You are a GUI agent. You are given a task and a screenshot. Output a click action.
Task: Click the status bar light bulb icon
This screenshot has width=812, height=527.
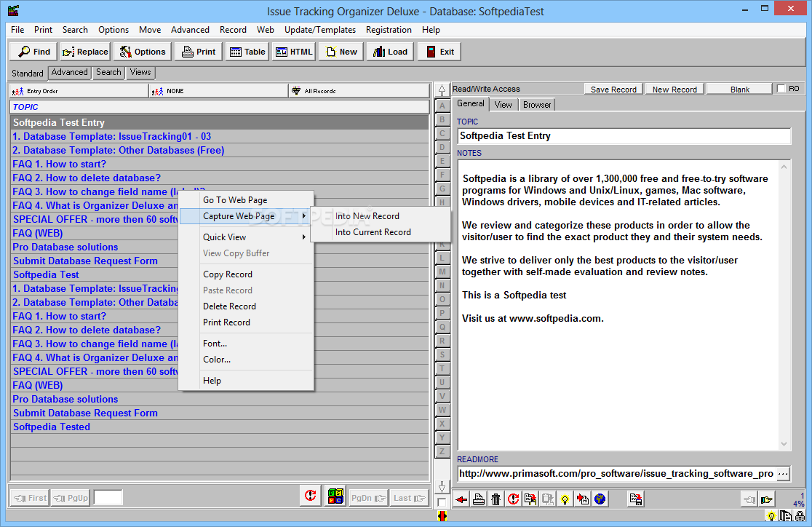point(771,516)
